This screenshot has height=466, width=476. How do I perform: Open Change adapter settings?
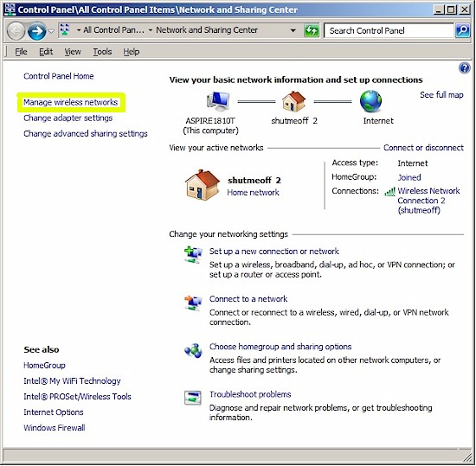click(68, 118)
